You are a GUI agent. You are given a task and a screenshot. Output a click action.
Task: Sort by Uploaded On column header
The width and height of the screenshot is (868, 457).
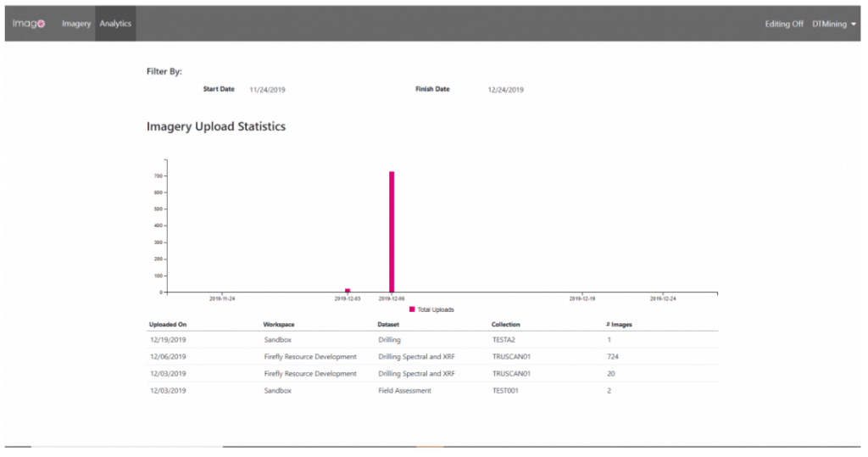click(168, 324)
